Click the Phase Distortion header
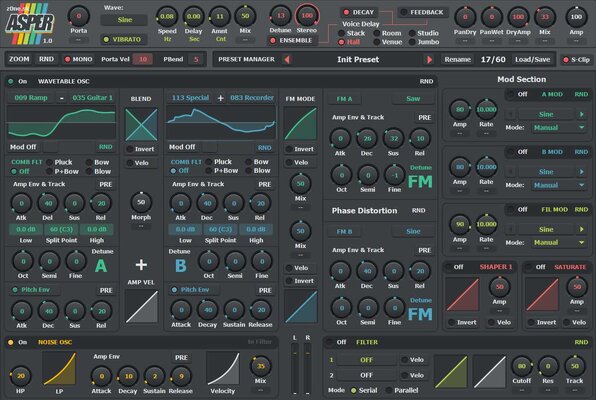 click(364, 211)
